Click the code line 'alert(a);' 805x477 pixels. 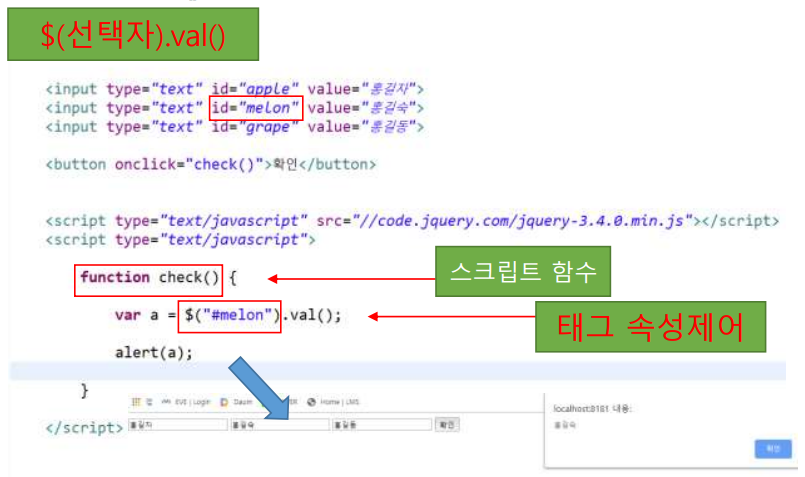[x=154, y=353]
